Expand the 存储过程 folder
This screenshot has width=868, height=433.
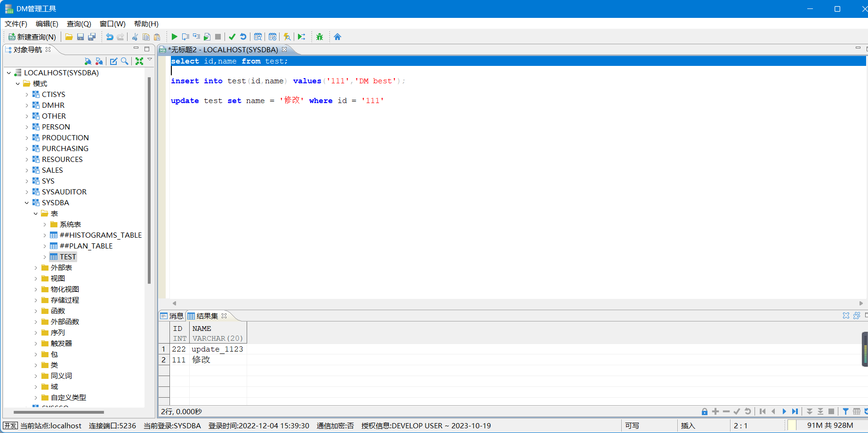(x=36, y=300)
